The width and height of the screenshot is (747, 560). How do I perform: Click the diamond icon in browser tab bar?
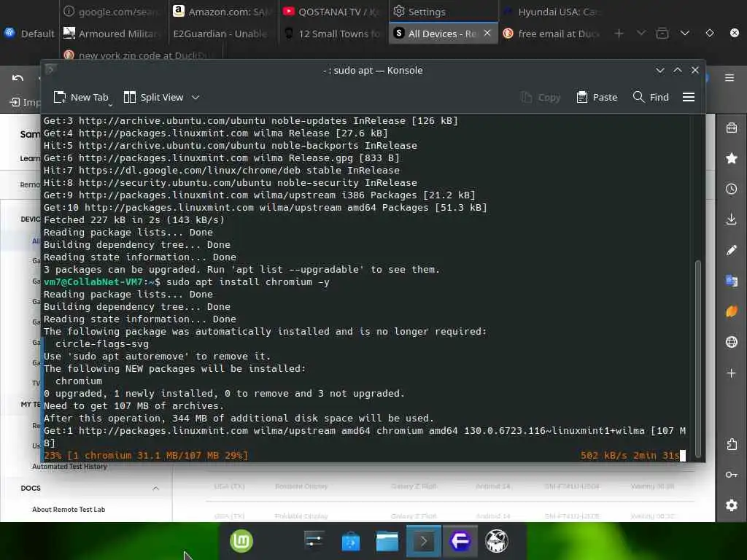point(710,33)
